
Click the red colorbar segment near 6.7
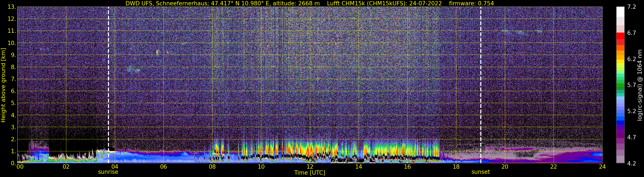point(620,36)
